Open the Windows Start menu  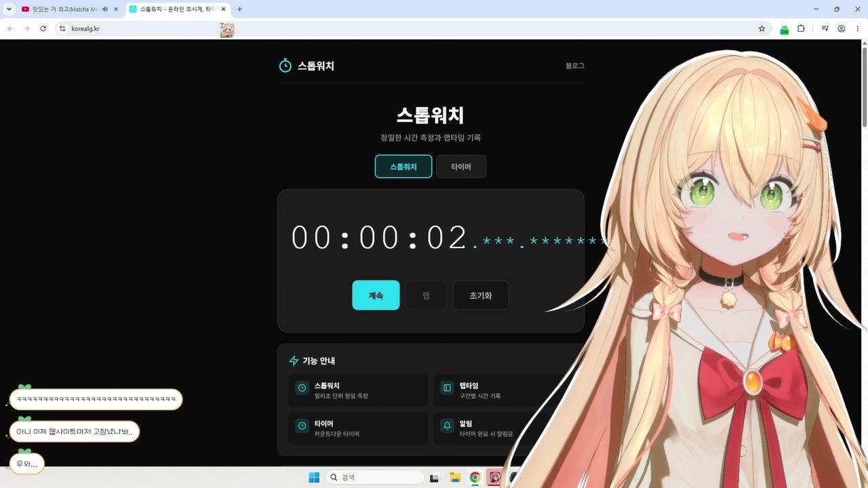pyautogui.click(x=314, y=477)
